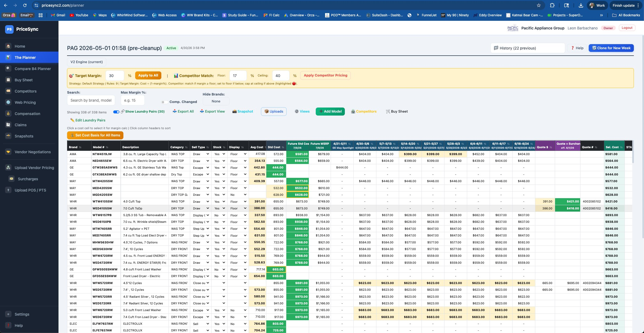Bookmark this page with the star icon
Screen dimensions: 644x333
tap(539, 5)
